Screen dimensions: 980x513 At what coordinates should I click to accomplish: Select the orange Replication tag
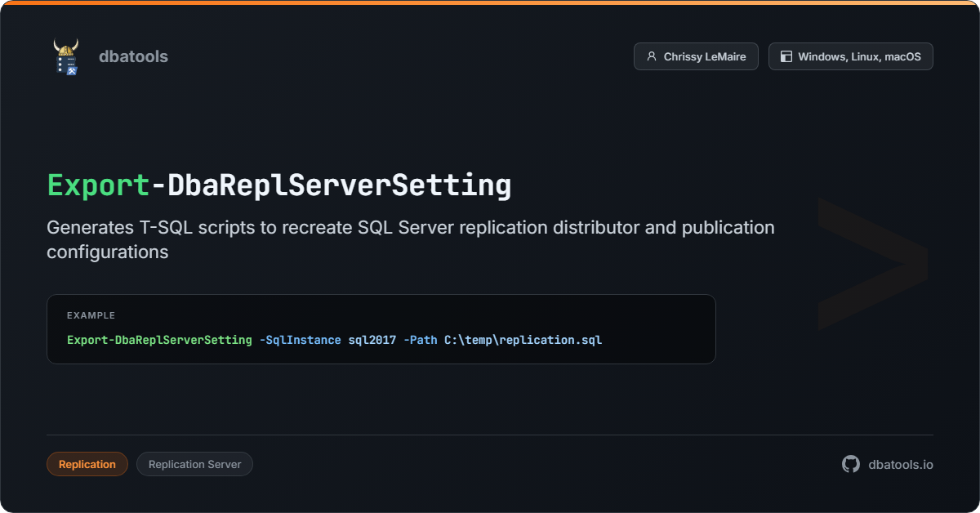click(x=87, y=464)
